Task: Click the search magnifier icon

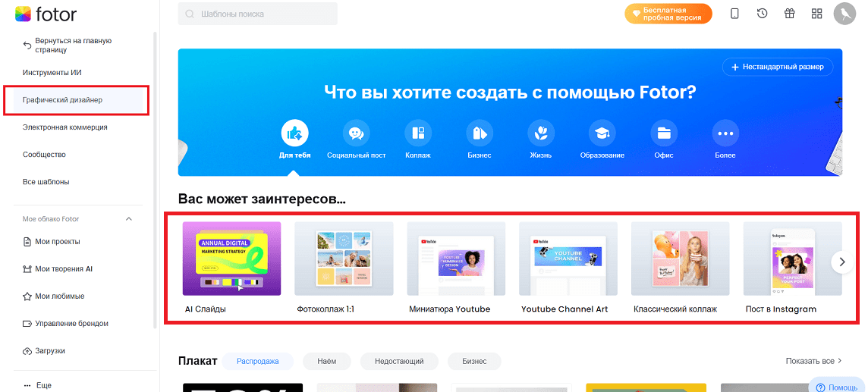Action: tap(190, 14)
